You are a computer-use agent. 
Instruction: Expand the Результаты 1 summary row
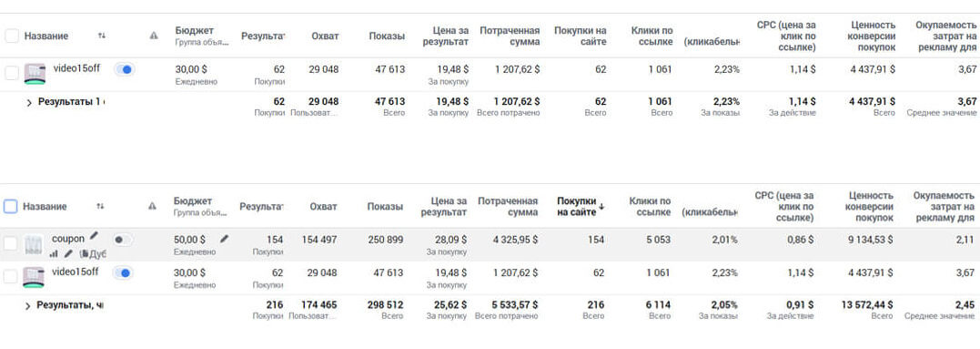(29, 103)
